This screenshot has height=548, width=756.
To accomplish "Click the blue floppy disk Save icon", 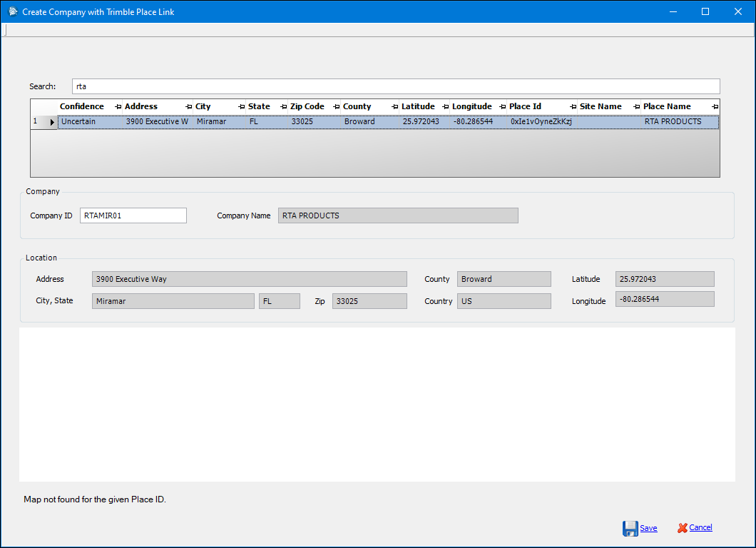I will coord(630,528).
